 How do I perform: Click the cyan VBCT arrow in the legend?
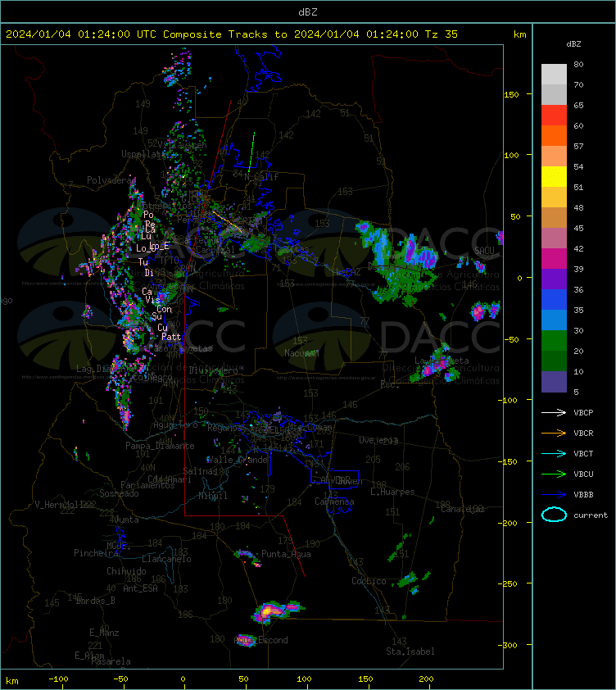click(554, 453)
